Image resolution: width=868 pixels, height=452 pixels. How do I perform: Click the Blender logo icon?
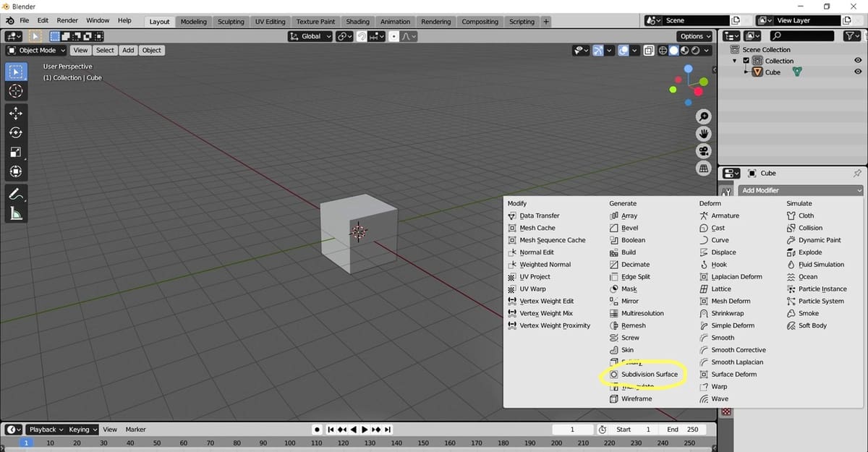(9, 21)
